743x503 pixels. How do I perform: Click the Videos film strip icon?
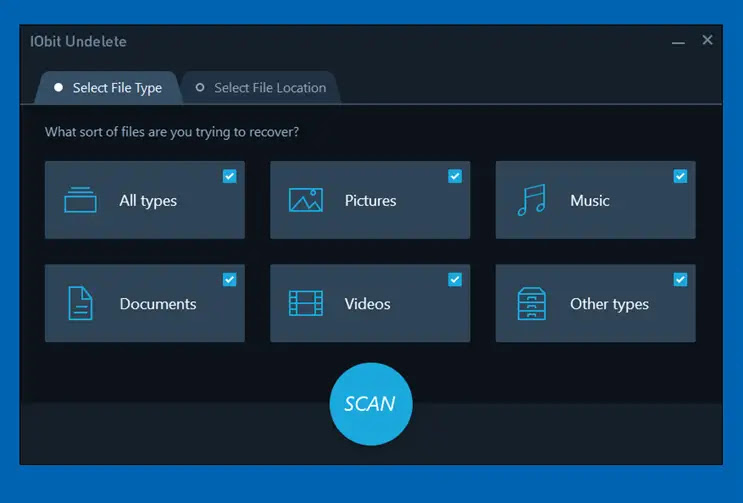(x=306, y=303)
